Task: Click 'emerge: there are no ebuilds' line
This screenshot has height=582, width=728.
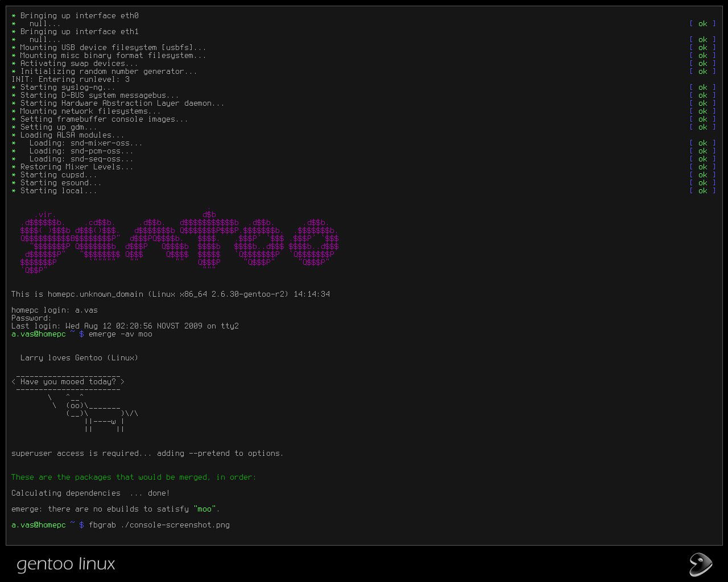Action: (116, 509)
